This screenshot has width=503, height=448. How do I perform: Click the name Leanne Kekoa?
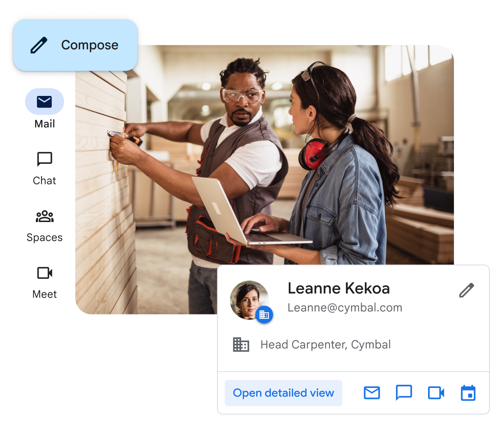(x=339, y=288)
